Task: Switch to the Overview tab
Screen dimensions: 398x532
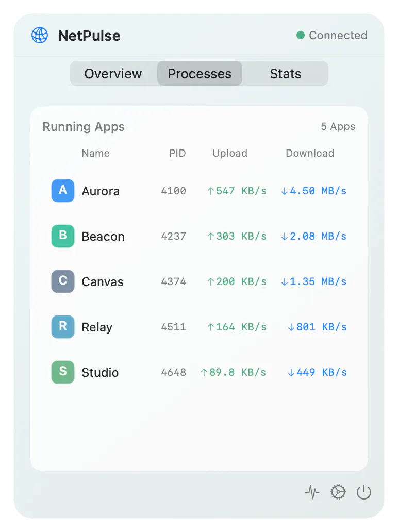Action: pyautogui.click(x=113, y=73)
